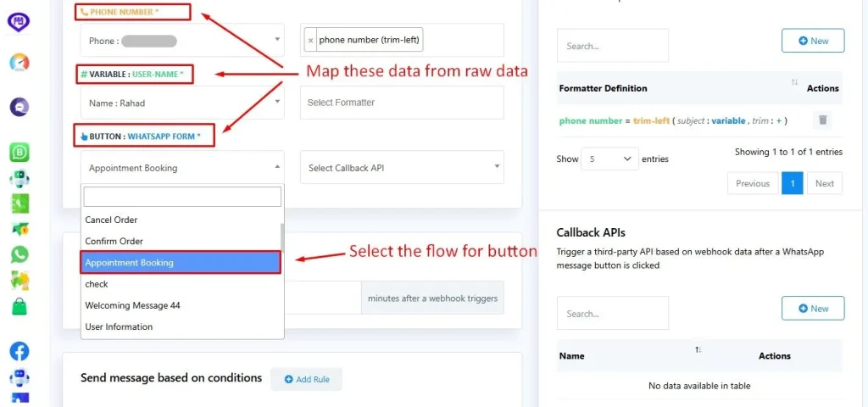Viewport: 868px width, 407px height.
Task: Open the dashboard speedometer icon in sidebar
Action: pos(19,63)
